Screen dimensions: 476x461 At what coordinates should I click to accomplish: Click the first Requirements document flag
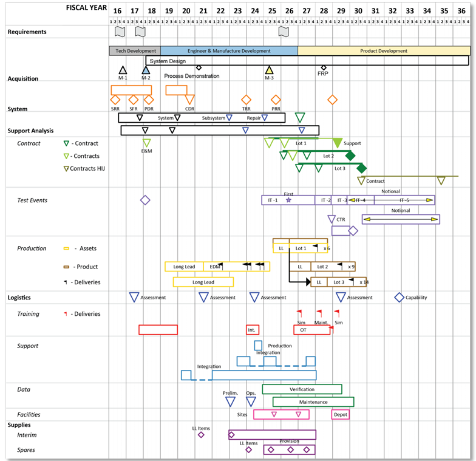coord(120,32)
